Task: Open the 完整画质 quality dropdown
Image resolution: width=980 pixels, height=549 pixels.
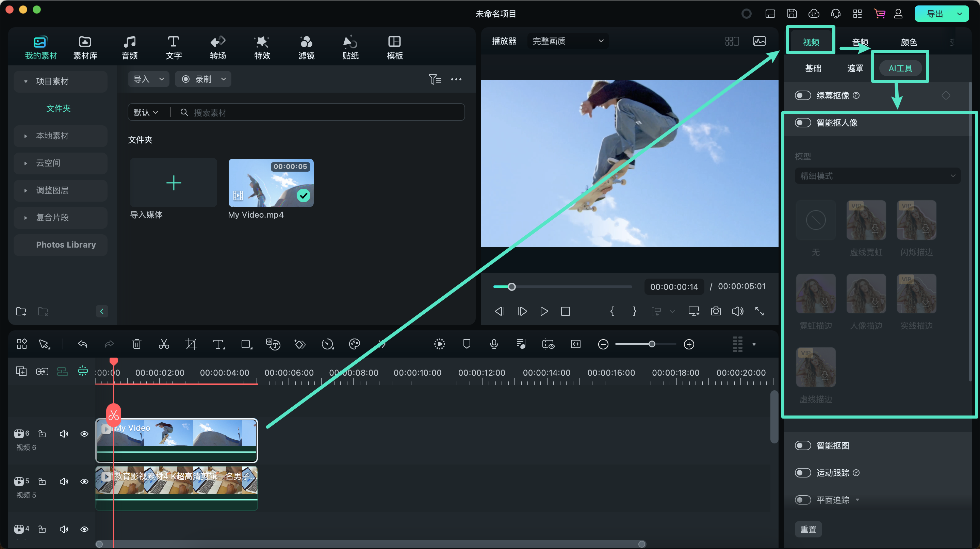Action: [568, 41]
